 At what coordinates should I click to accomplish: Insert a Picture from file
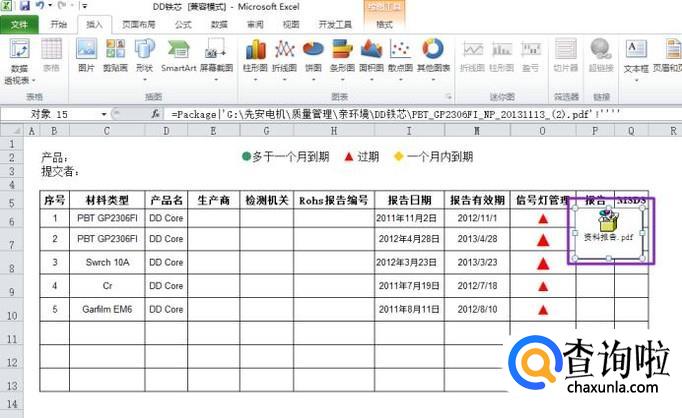(x=86, y=55)
